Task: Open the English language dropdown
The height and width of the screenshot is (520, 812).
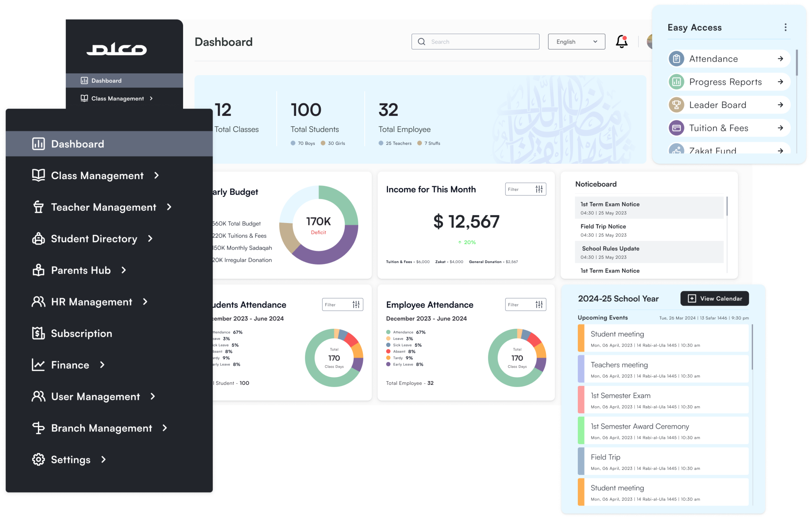Action: tap(576, 42)
